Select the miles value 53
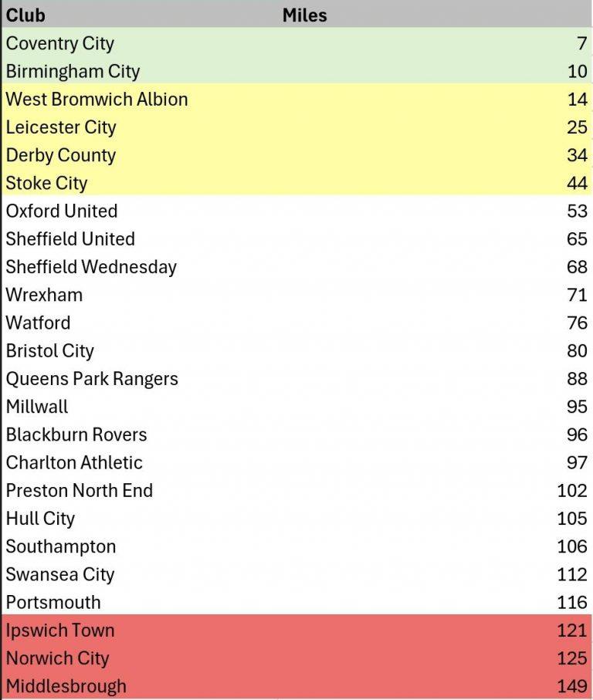The height and width of the screenshot is (700, 593). click(577, 211)
